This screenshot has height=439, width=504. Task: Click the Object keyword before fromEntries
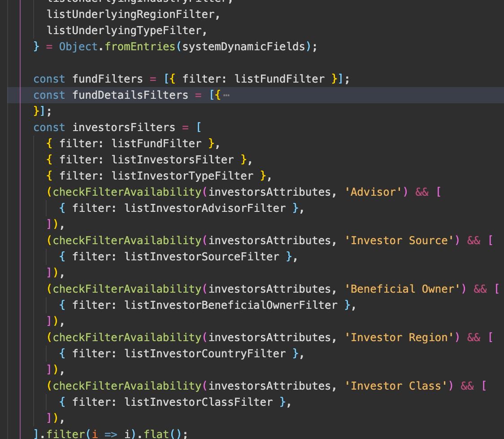78,47
